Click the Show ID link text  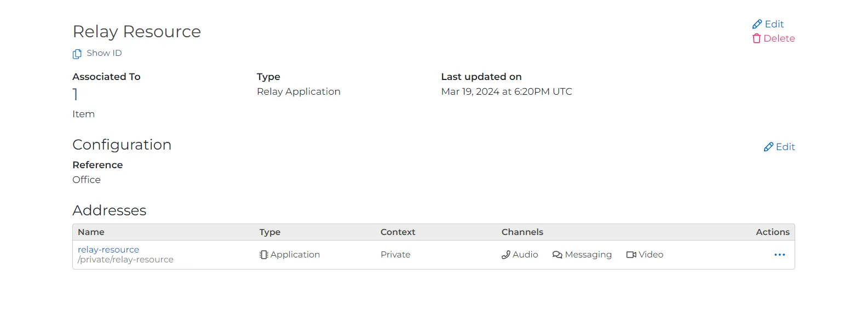click(104, 53)
